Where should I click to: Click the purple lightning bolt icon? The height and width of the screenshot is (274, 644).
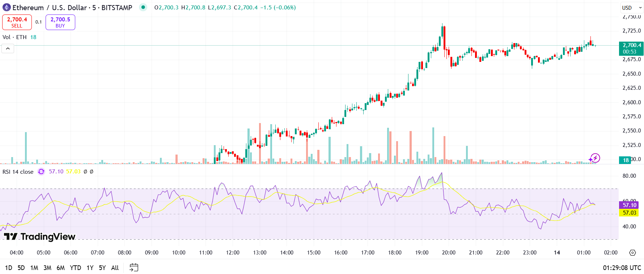(x=594, y=158)
